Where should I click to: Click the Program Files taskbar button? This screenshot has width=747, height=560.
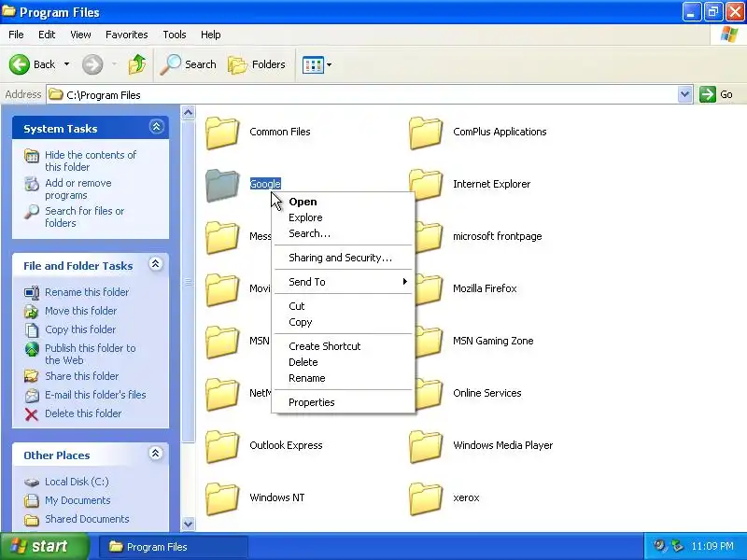(173, 547)
